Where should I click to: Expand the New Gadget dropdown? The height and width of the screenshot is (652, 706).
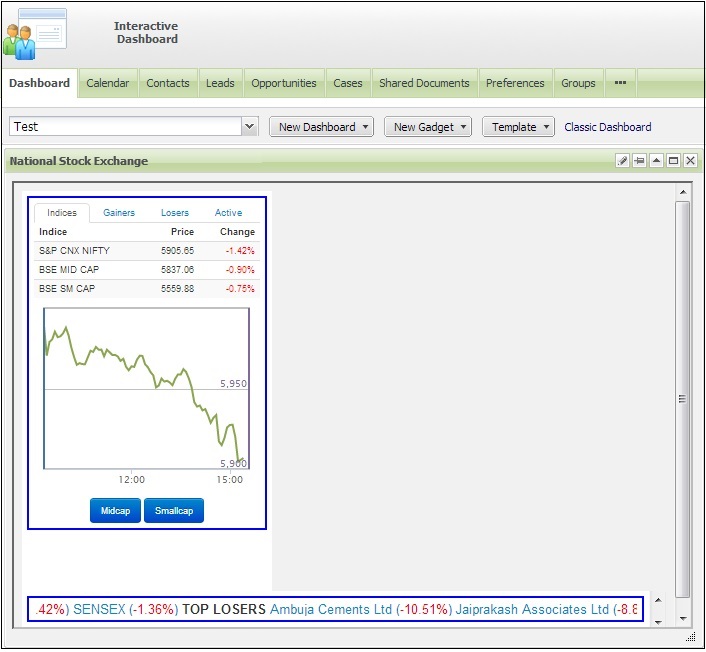pos(428,127)
